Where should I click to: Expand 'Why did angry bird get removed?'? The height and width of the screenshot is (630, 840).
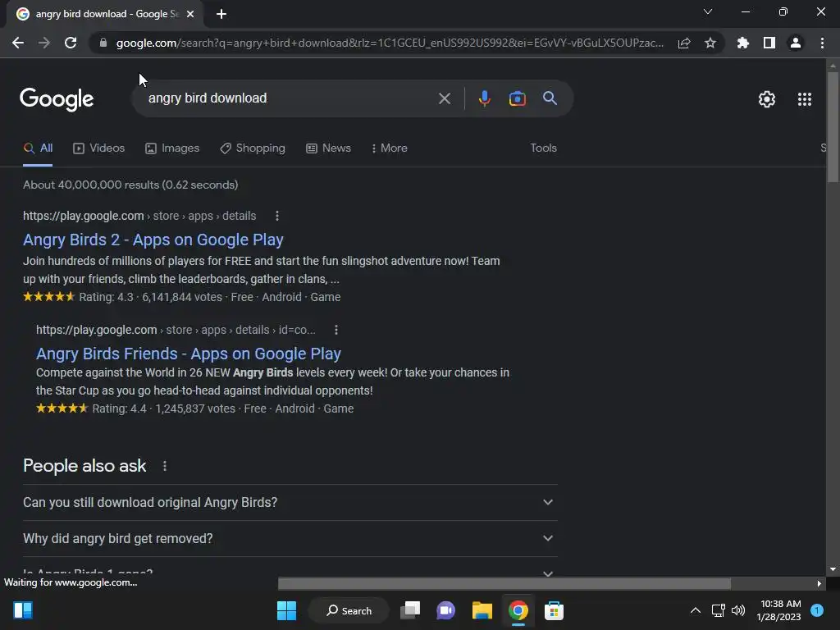coord(290,538)
